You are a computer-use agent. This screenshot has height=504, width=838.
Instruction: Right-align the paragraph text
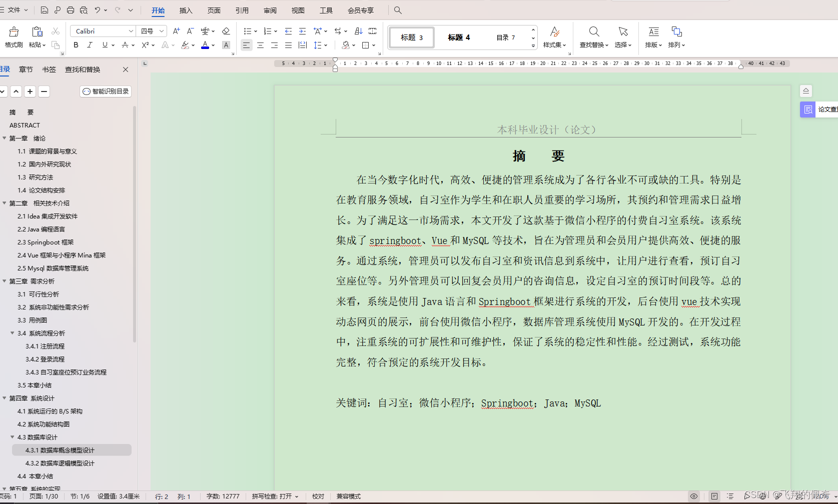pyautogui.click(x=274, y=45)
